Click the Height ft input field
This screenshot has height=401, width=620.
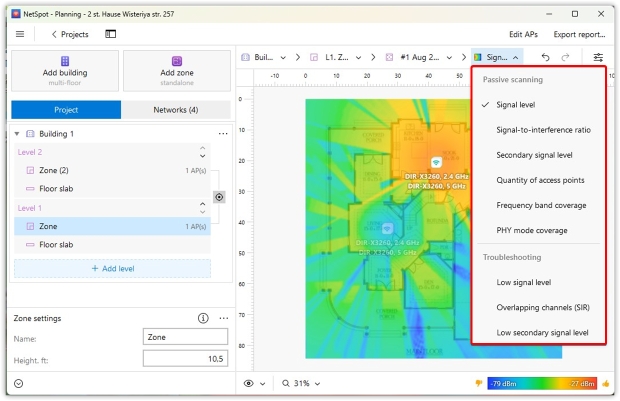(185, 359)
